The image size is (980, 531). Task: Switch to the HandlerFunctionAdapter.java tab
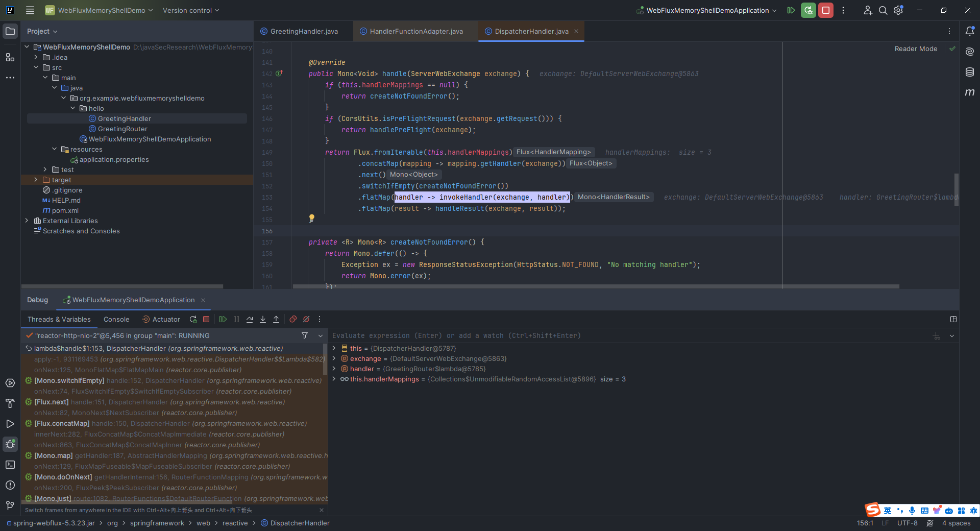pyautogui.click(x=416, y=31)
